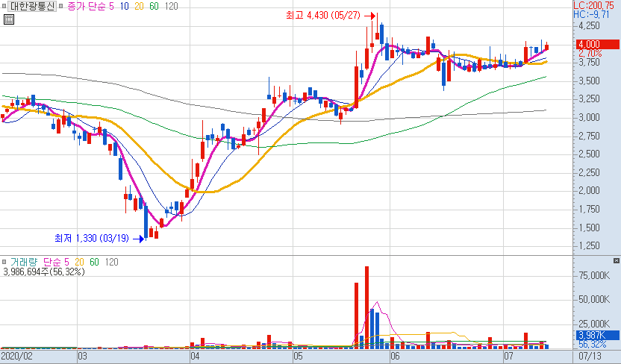Click the 거래량 volume indicator label
This screenshot has height=364, width=621.
tap(24, 262)
